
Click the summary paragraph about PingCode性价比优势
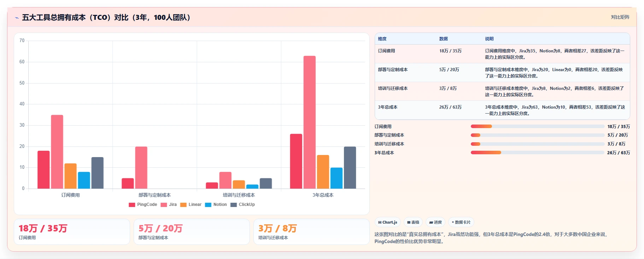click(491, 238)
